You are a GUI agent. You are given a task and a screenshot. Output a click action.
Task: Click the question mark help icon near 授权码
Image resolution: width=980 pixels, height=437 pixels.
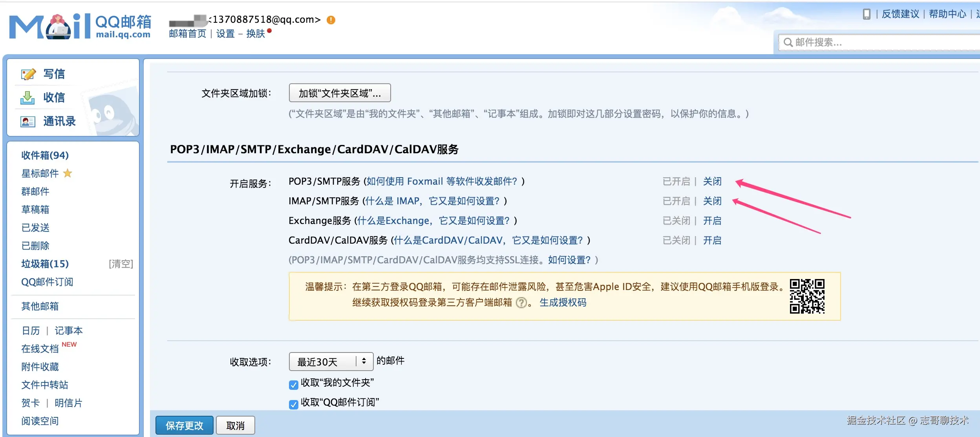click(521, 303)
